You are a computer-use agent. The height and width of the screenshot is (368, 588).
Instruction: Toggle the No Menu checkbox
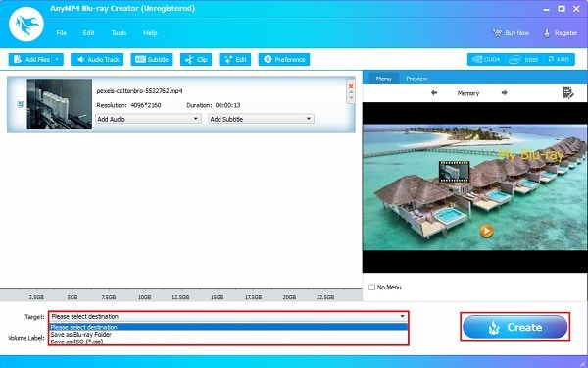coord(371,288)
